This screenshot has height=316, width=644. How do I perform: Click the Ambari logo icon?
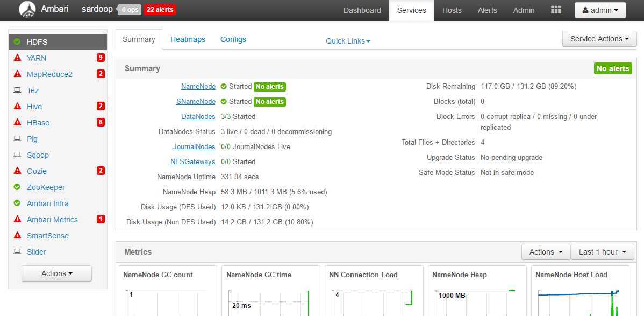(x=27, y=10)
